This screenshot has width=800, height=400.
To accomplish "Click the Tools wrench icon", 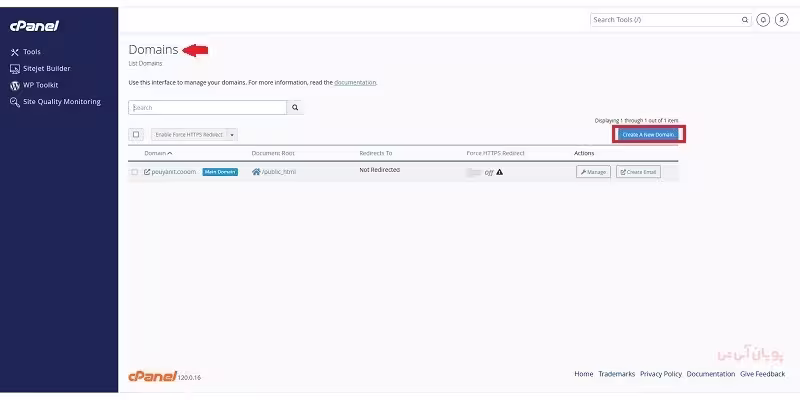I will [x=15, y=52].
